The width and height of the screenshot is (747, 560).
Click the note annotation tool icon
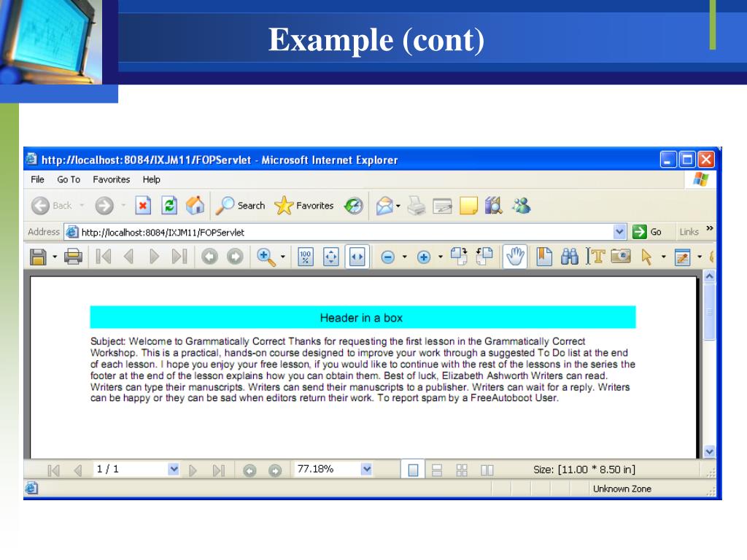click(683, 257)
